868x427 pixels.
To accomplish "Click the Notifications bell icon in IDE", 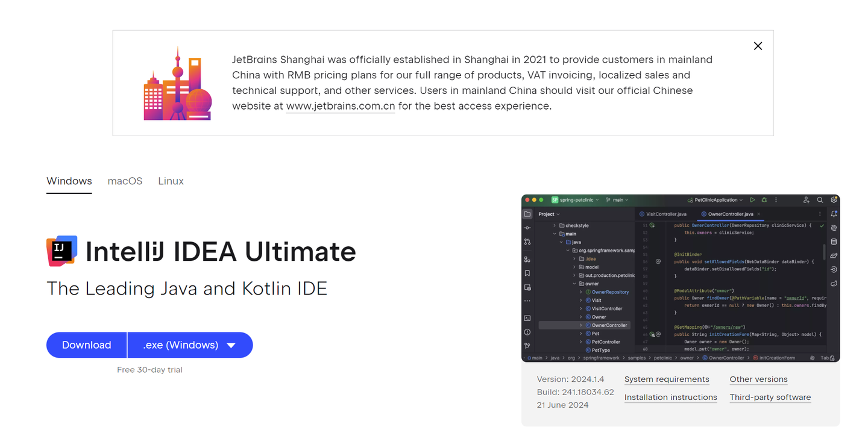I will [834, 214].
